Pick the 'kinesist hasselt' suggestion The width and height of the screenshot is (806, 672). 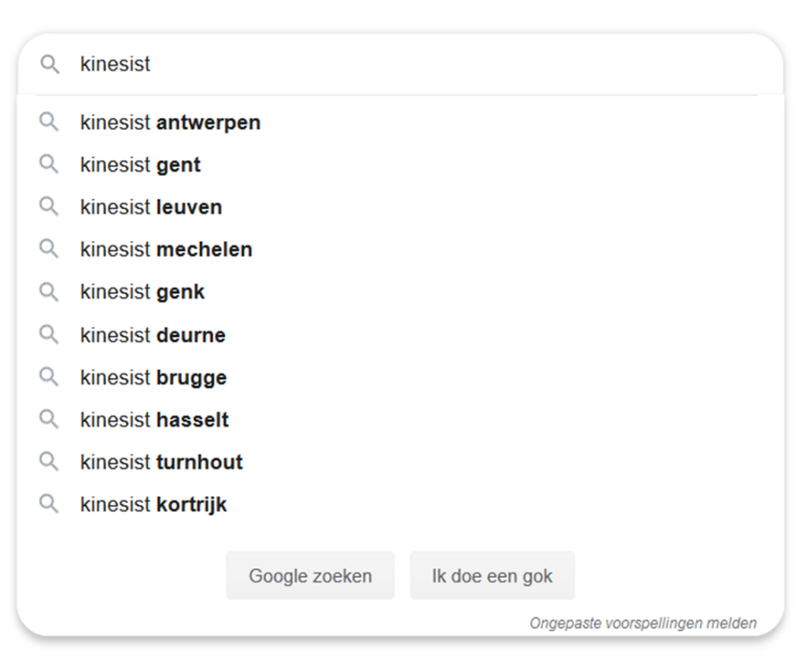click(154, 420)
